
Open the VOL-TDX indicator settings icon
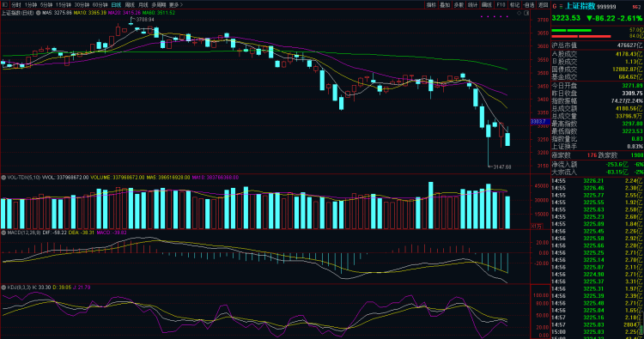click(x=3, y=178)
